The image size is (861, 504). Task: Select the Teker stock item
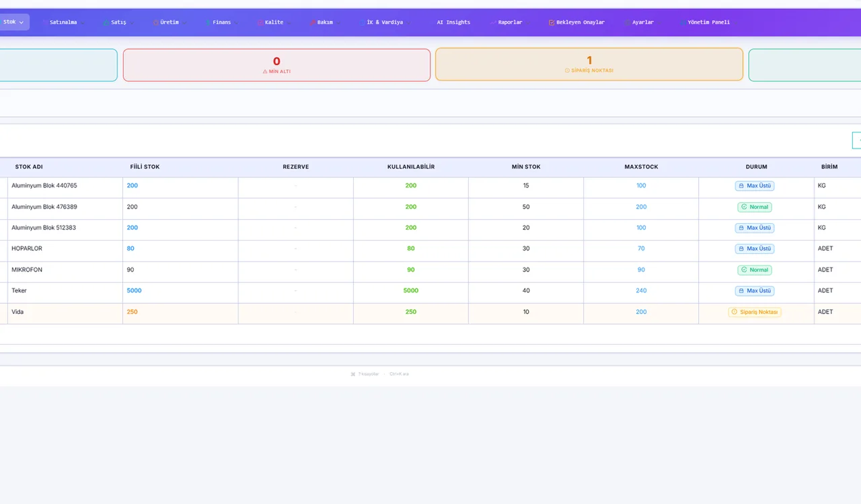[x=19, y=290]
